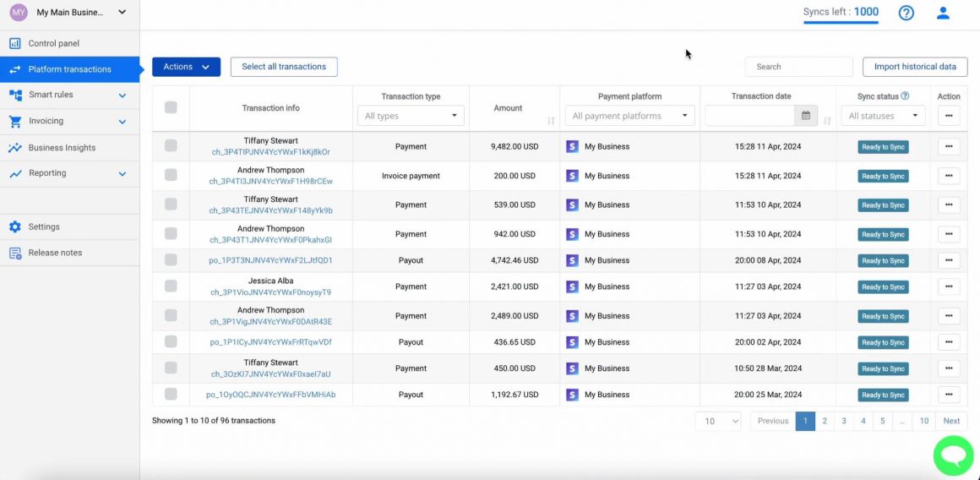This screenshot has width=980, height=480.
Task: Check the 9,482.00 USD transaction row
Action: coord(171,146)
